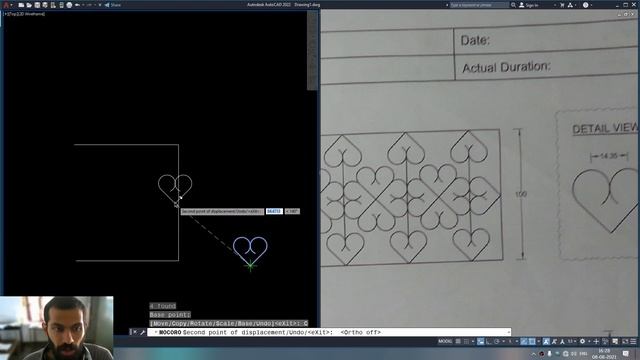Expand Customize Quick Access Toolbar dropdown
Viewport: 640px width, 360px height.
(100, 5)
